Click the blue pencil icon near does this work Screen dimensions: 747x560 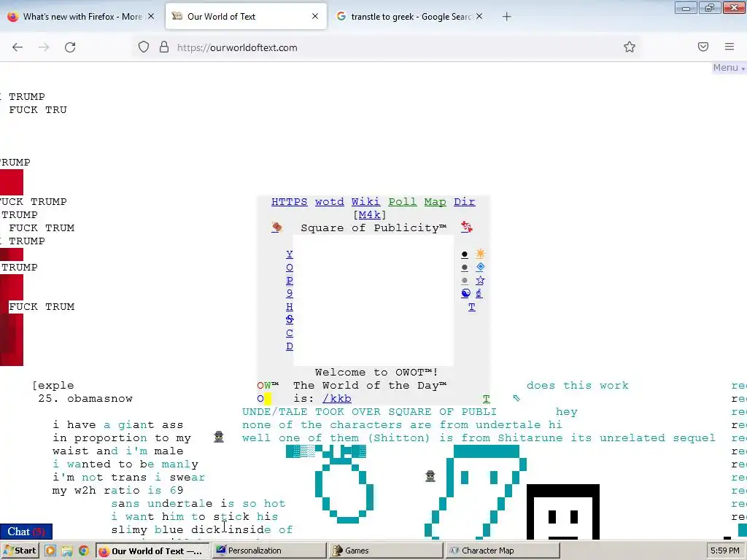[x=516, y=398]
